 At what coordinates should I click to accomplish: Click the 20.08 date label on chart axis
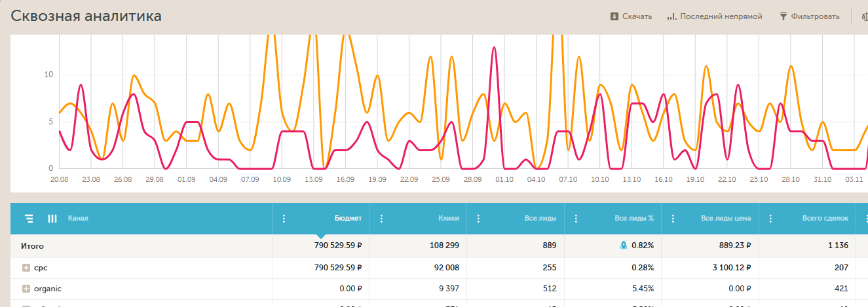click(x=59, y=179)
